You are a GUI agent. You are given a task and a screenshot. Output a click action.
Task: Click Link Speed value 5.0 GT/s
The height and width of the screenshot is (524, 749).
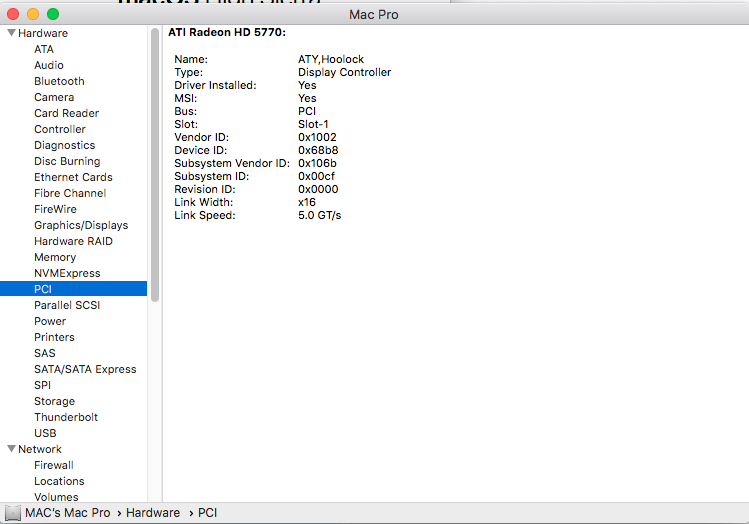point(320,215)
